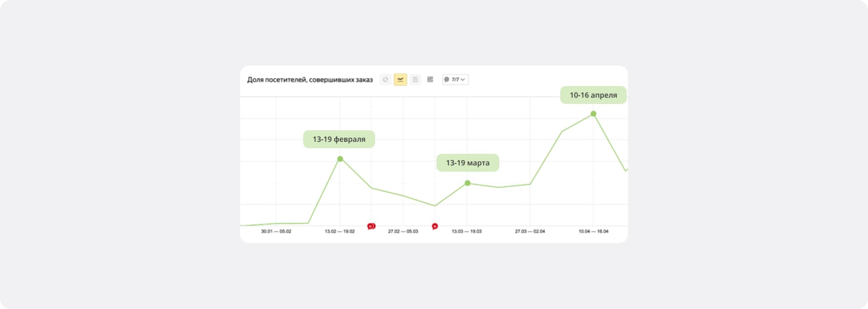Click the single red annotation marker
Screen dimensions: 868x309
click(x=435, y=226)
